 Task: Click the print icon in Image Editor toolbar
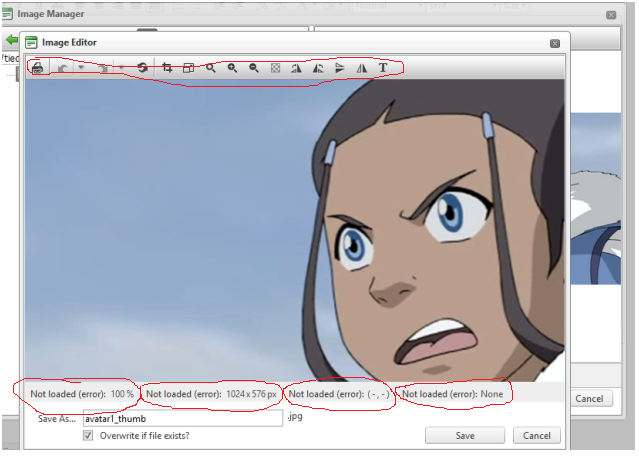pos(37,68)
